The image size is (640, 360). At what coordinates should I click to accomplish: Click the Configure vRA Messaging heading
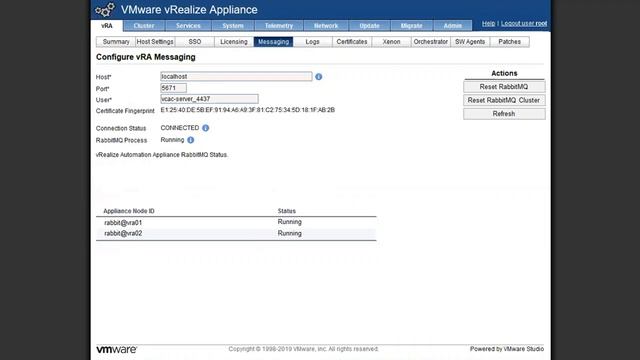[146, 57]
